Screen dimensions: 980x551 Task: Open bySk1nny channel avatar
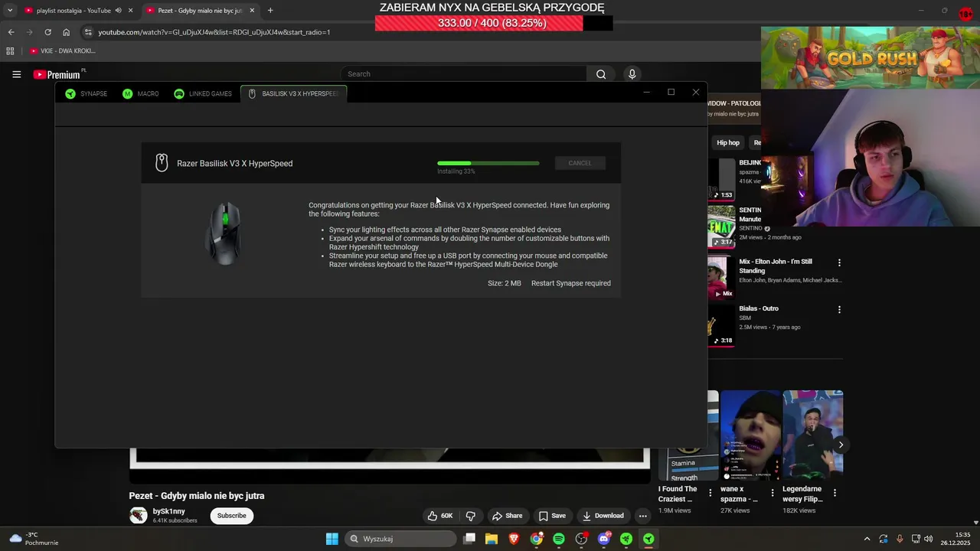(x=138, y=515)
